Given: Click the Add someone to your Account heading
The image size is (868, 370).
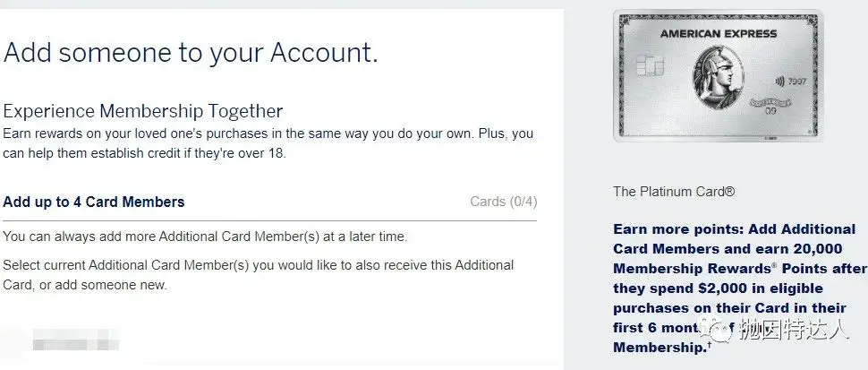Looking at the screenshot, I should click(191, 52).
